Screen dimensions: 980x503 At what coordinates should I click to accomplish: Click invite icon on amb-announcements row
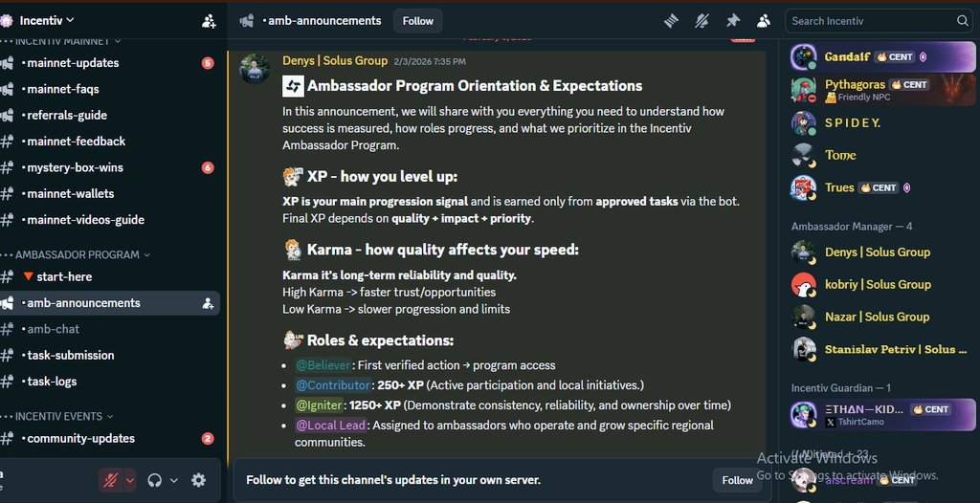point(208,303)
